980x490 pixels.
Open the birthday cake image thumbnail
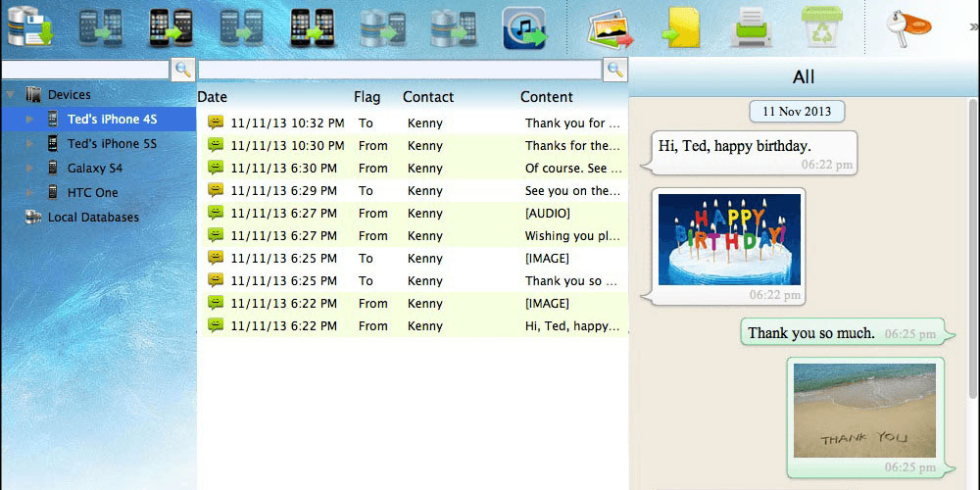(x=729, y=239)
